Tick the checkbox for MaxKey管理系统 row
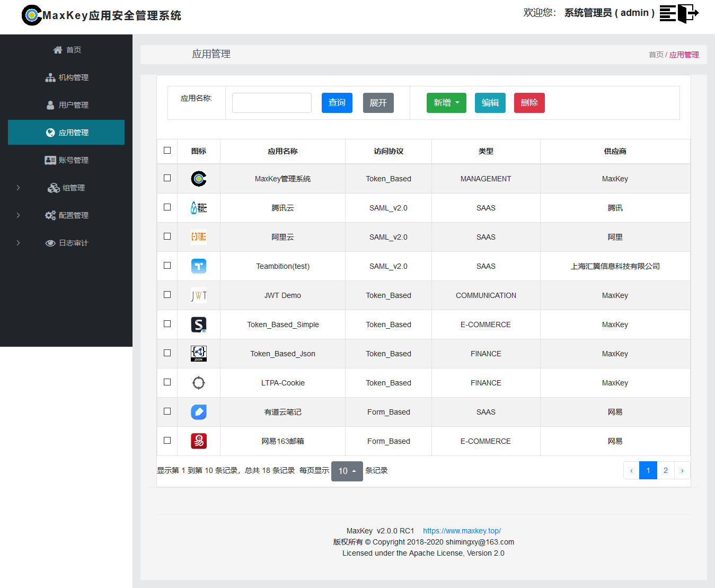 167,178
